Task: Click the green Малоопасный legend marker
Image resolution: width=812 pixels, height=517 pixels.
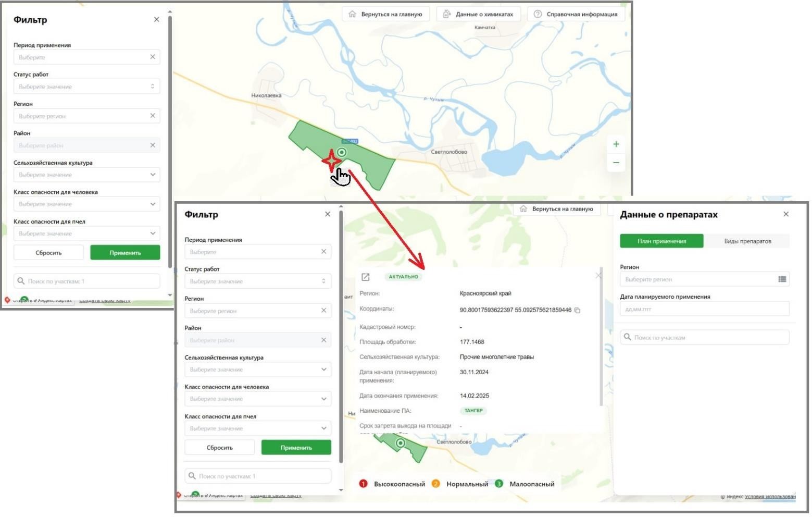Action: point(498,484)
